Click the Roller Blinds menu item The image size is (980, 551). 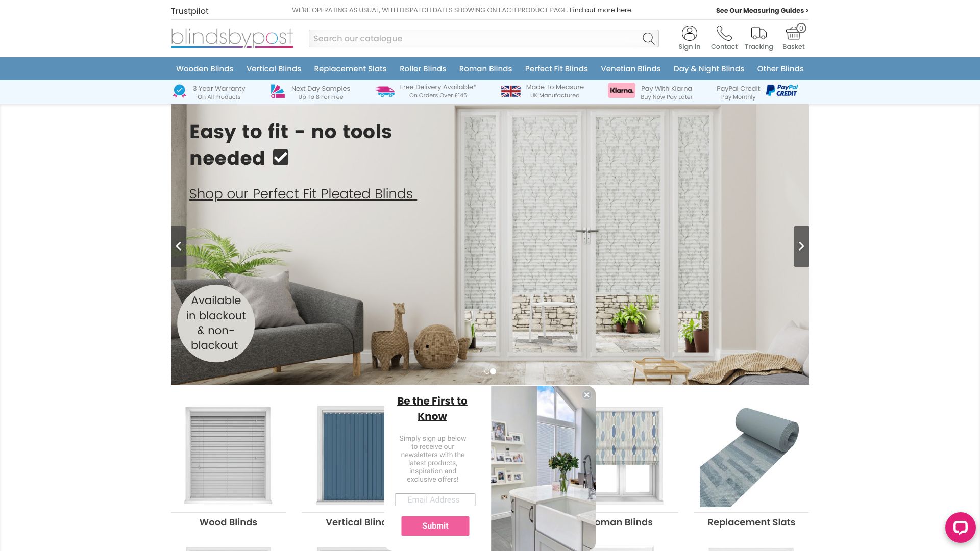tap(423, 69)
